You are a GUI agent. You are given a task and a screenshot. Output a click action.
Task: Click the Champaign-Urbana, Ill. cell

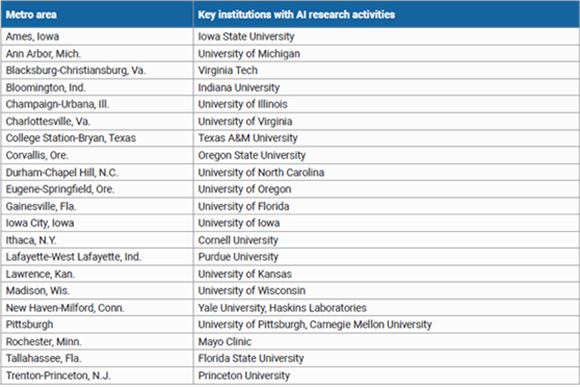pos(97,104)
